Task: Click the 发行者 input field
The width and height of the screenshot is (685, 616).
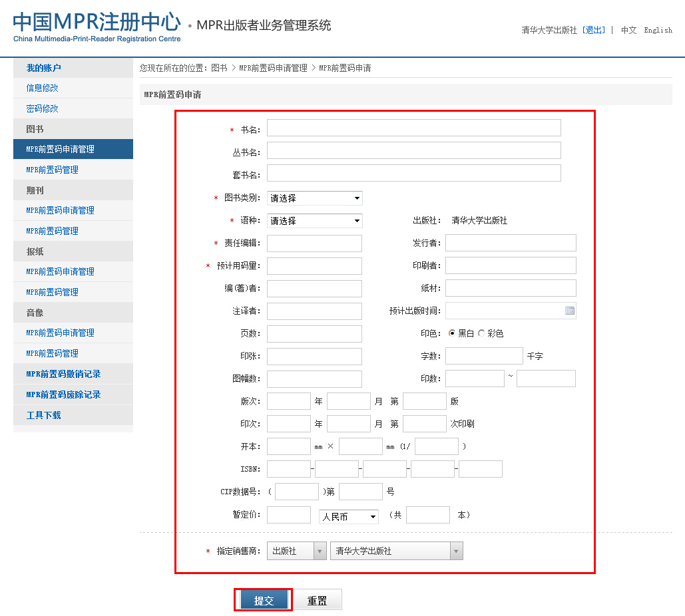Action: tap(511, 243)
